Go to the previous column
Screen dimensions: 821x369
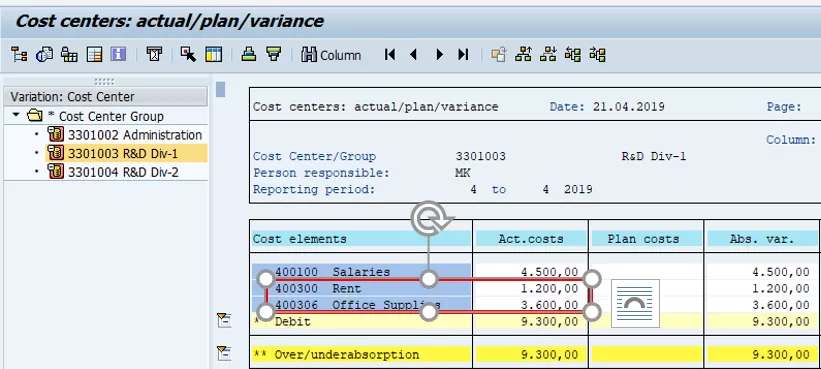pyautogui.click(x=414, y=54)
